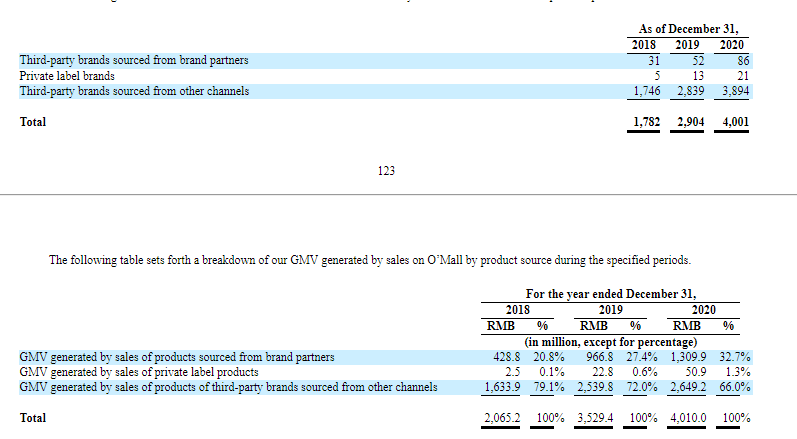
Task: Click the percentage 1.3%
Action: (x=738, y=372)
